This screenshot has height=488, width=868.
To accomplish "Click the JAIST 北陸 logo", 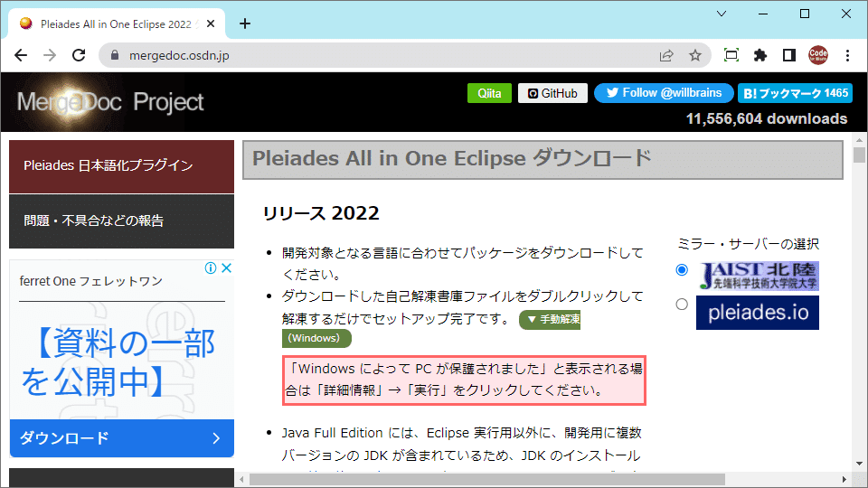I will [x=758, y=277].
